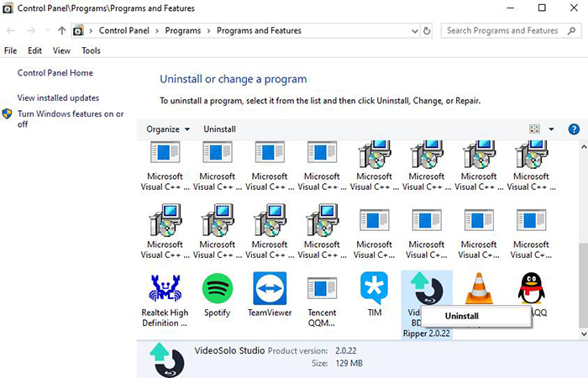Screen dimensions: 588x378
Task: Click the scroll up arrow of program list
Action: click(584, 147)
